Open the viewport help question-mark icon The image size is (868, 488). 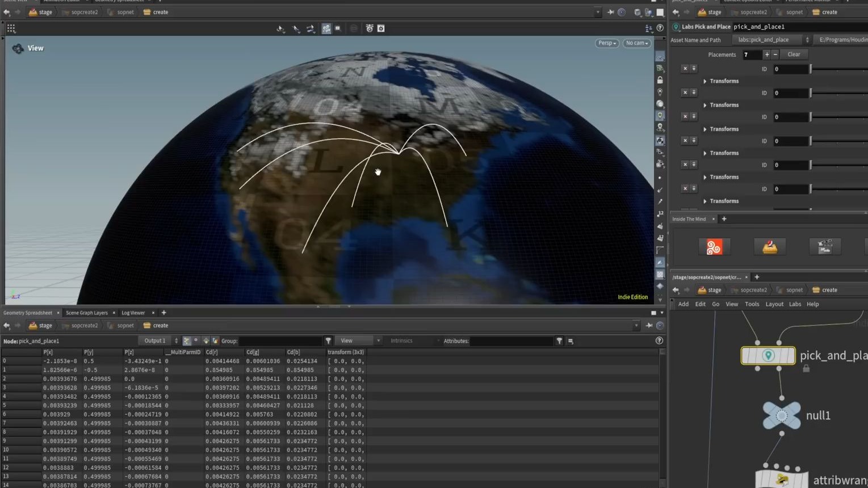[x=660, y=28]
